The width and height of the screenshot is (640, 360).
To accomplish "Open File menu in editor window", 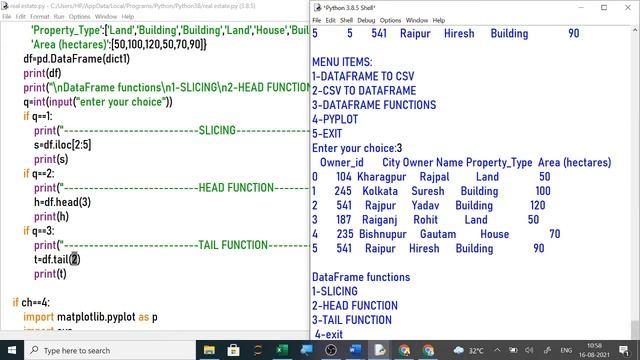I will pyautogui.click(x=7, y=17).
